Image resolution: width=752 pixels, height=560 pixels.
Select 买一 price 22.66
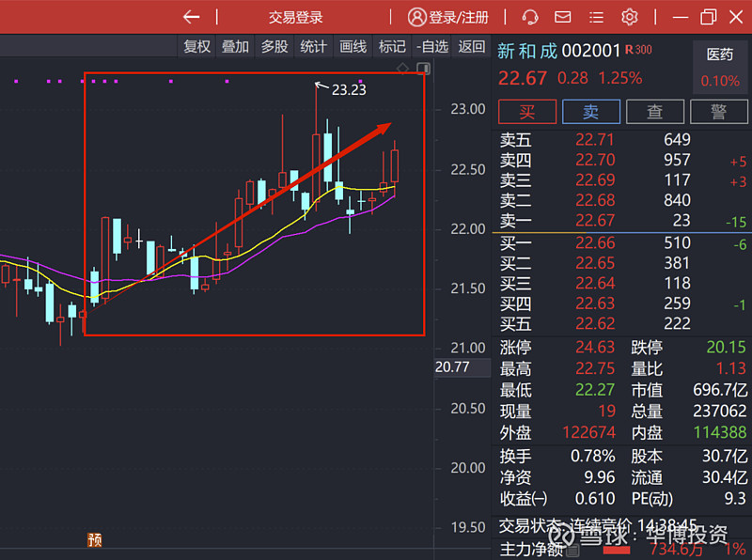point(595,243)
